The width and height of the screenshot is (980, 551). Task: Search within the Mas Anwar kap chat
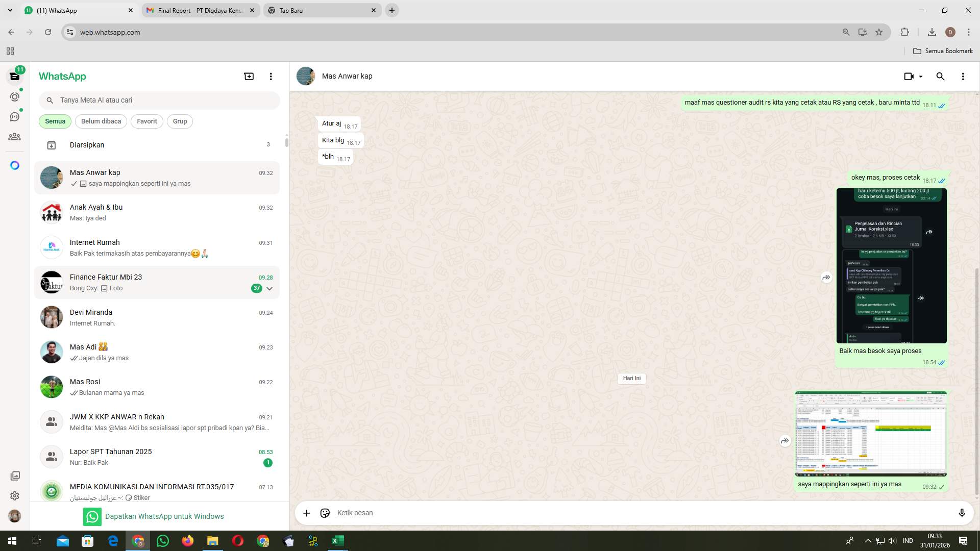point(940,76)
